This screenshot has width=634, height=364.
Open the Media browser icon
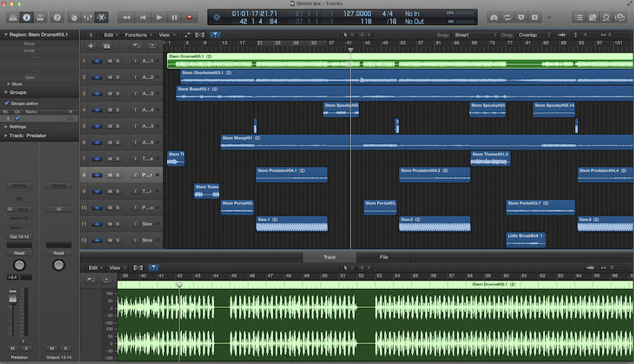coord(620,17)
